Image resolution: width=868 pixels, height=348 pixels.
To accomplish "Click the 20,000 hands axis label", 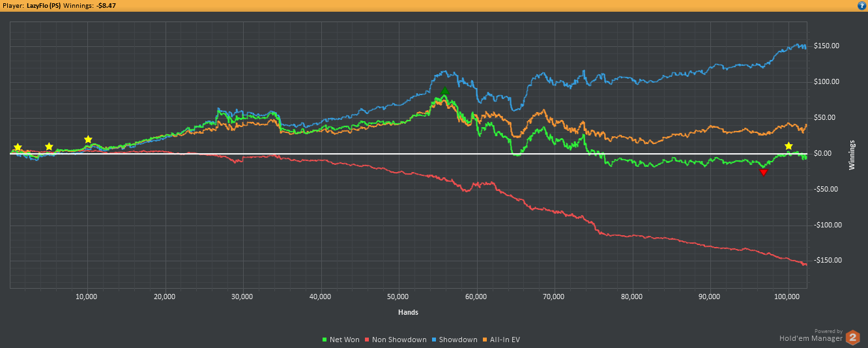I will coord(164,297).
